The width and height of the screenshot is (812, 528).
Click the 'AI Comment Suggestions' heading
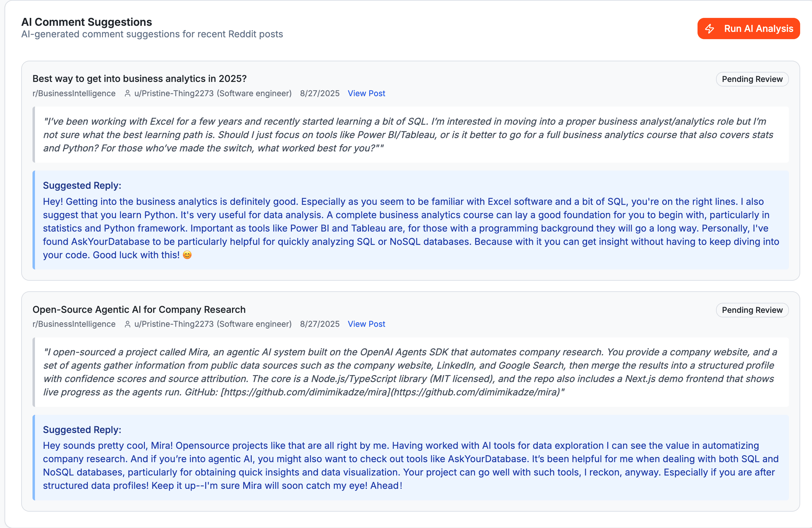[x=87, y=22]
